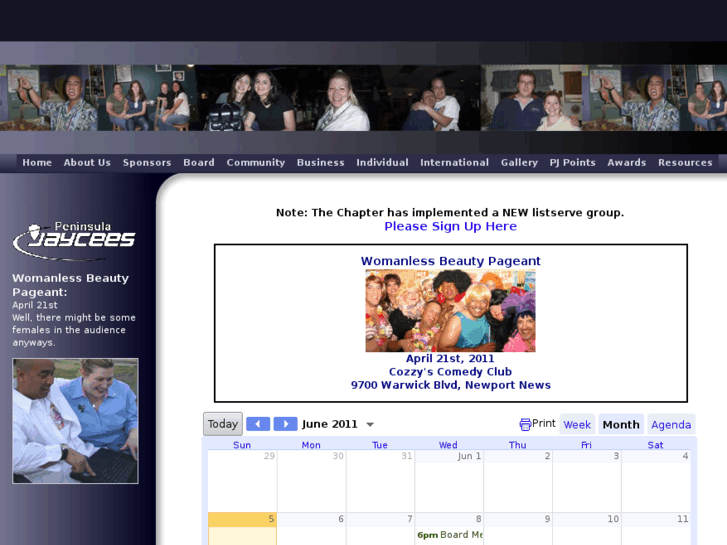Select the highlighted June 5 day cell
The height and width of the screenshot is (545, 727).
click(x=242, y=529)
